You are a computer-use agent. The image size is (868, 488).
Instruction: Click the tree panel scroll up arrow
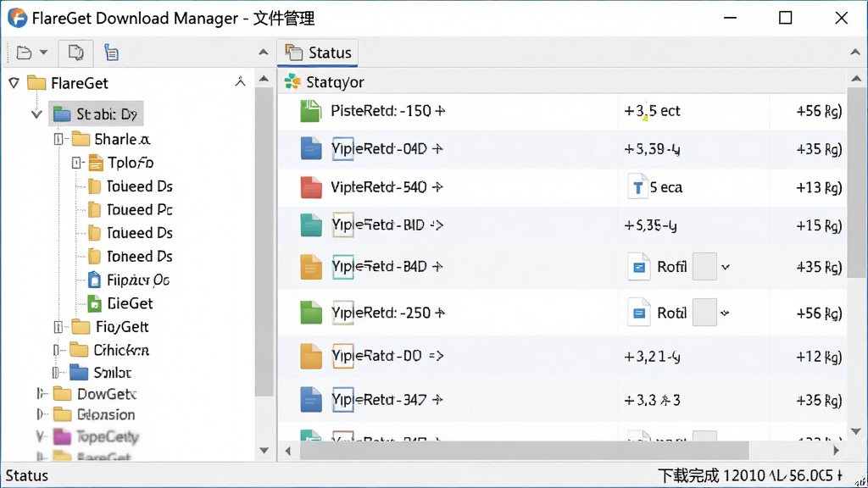pyautogui.click(x=264, y=79)
